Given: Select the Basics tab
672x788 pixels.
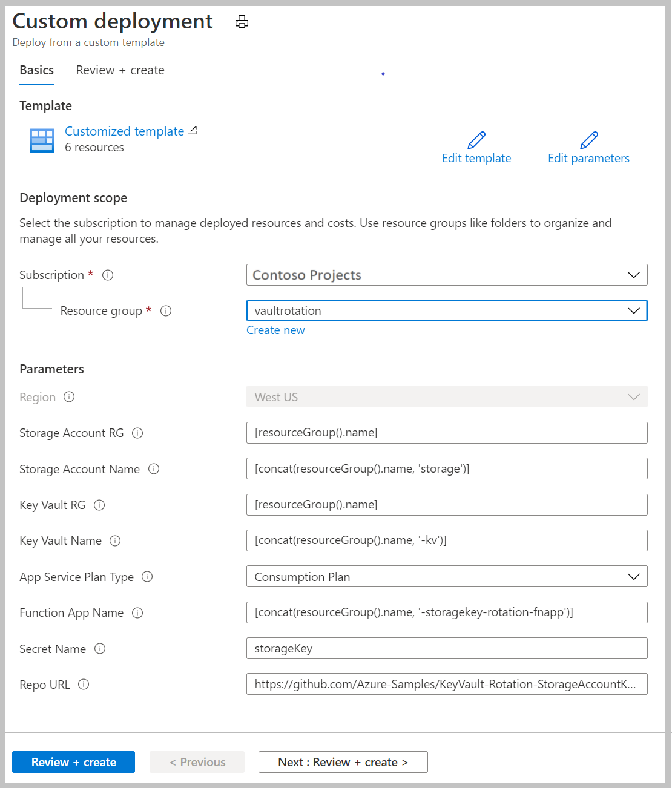Looking at the screenshot, I should coord(36,70).
